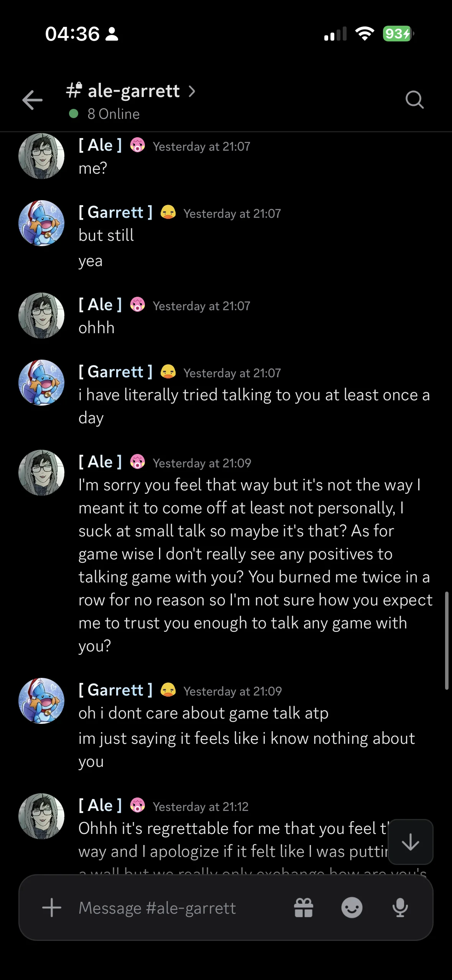The height and width of the screenshot is (980, 452).
Task: Click the chat scrollbar on the right
Action: coord(447,640)
